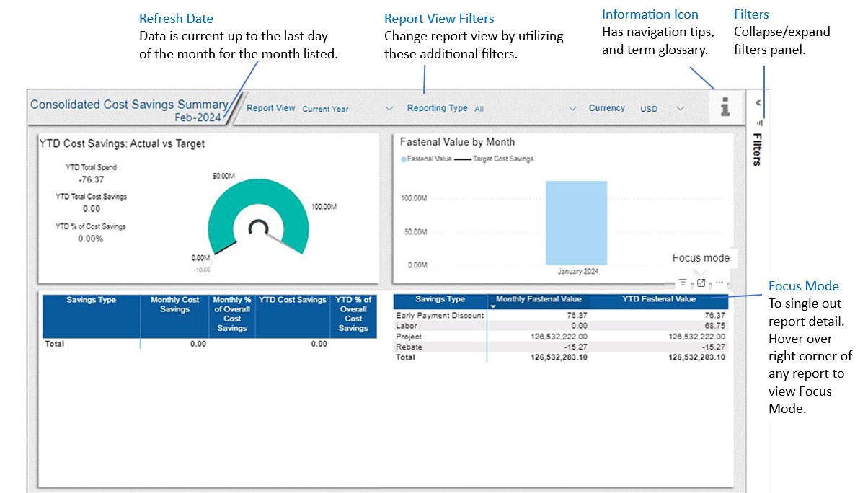Image resolution: width=868 pixels, height=493 pixels.
Task: Click the small filter icon in the Filters pane
Action: point(758,123)
